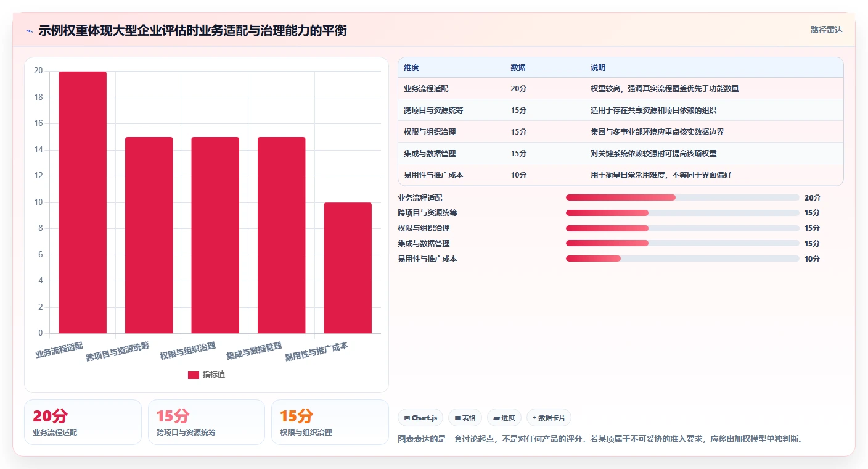Screen dimensions: 868x469
Task: Click the 业务流程适配 bar in chart
Action: pyautogui.click(x=83, y=202)
